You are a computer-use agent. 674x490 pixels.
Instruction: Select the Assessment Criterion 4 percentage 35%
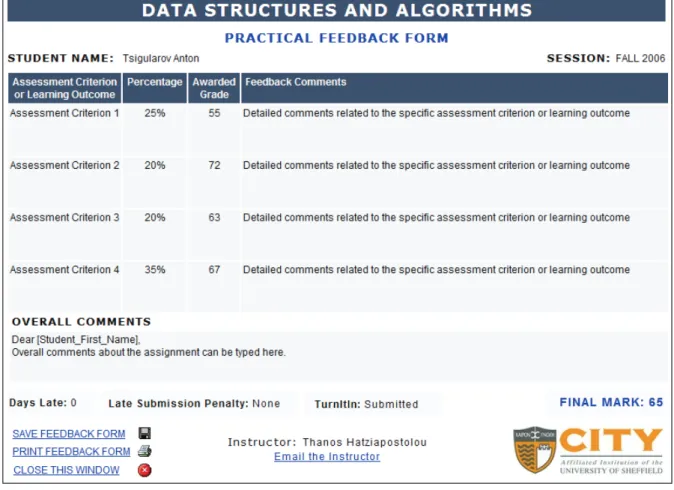click(x=155, y=270)
